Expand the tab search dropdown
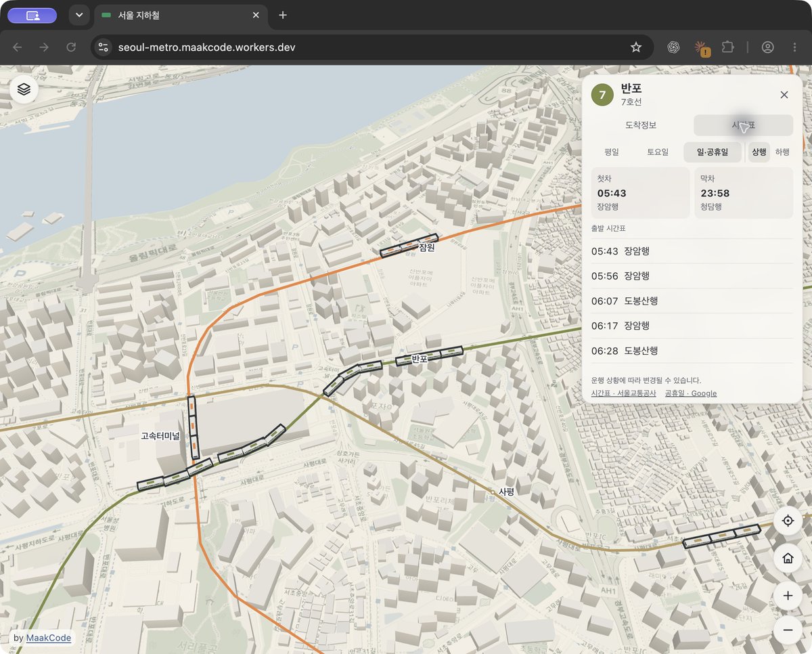Viewport: 812px width, 654px height. point(79,15)
